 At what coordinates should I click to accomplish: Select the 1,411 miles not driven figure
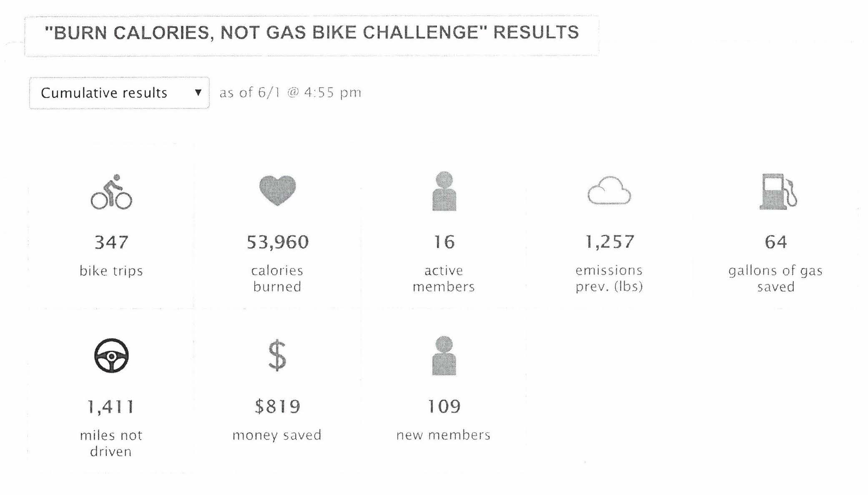[x=111, y=407]
